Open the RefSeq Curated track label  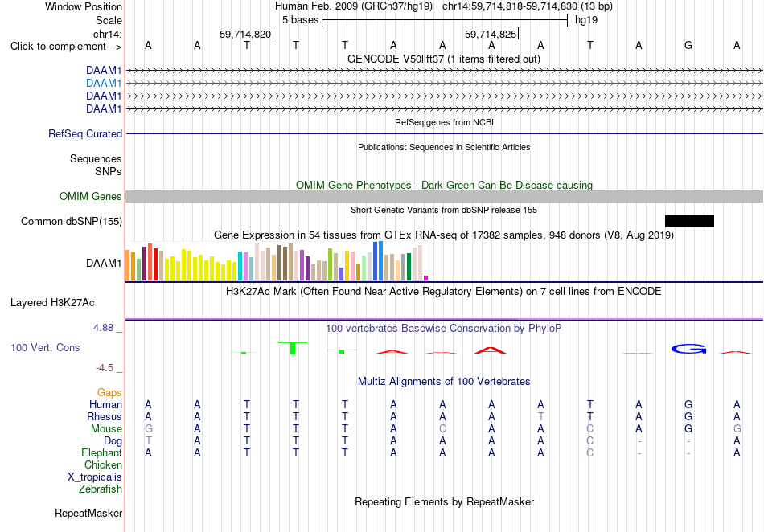85,134
